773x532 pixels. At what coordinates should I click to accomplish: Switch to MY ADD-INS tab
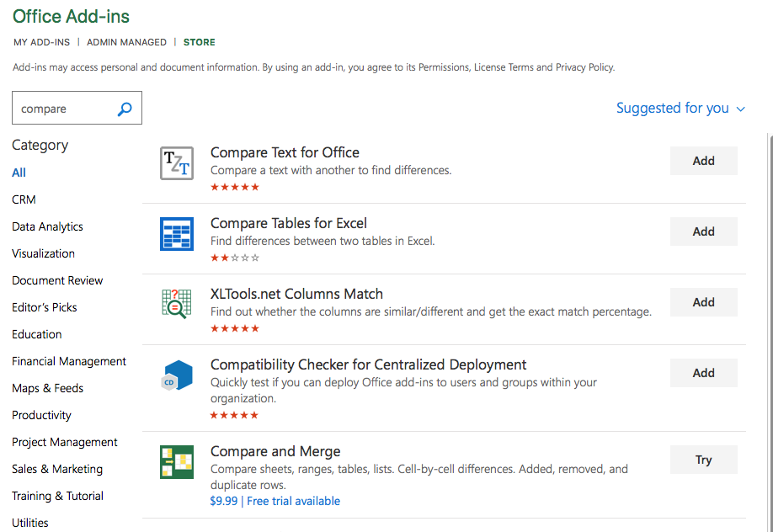click(42, 42)
